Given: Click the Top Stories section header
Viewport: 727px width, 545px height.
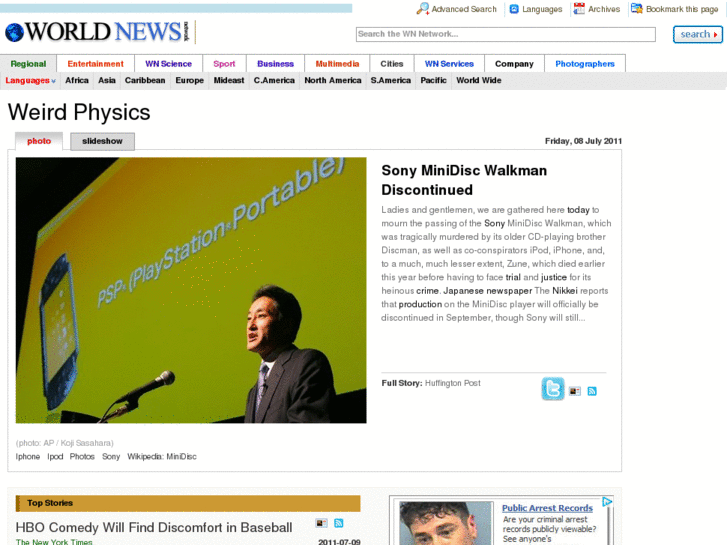Looking at the screenshot, I should (x=188, y=503).
